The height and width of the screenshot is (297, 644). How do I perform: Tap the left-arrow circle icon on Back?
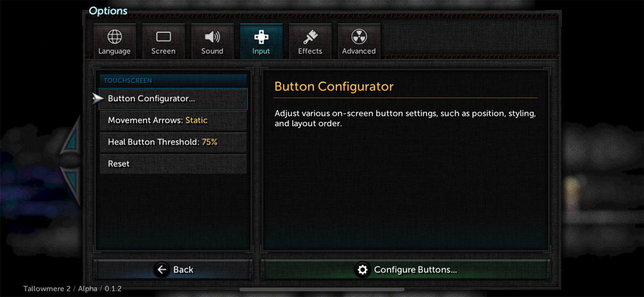[x=162, y=269]
